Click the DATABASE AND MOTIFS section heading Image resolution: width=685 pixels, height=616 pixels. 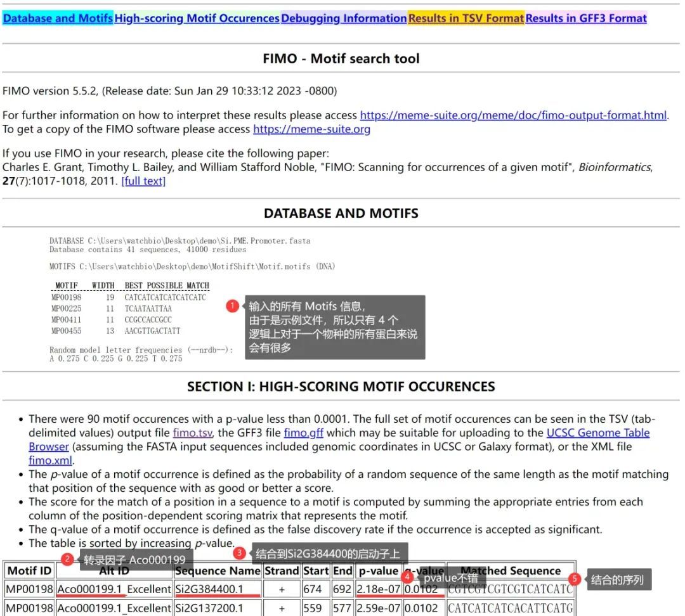(341, 213)
